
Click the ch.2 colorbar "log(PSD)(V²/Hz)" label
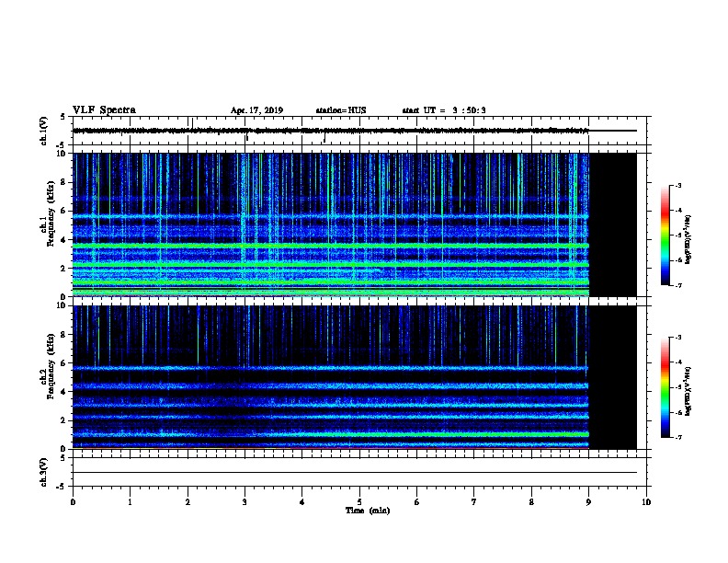tap(688, 392)
